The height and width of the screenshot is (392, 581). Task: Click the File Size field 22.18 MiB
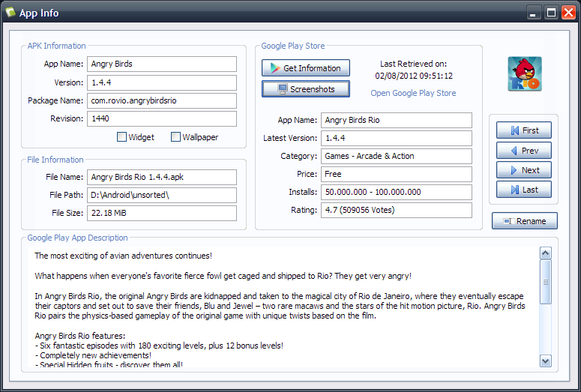(162, 213)
